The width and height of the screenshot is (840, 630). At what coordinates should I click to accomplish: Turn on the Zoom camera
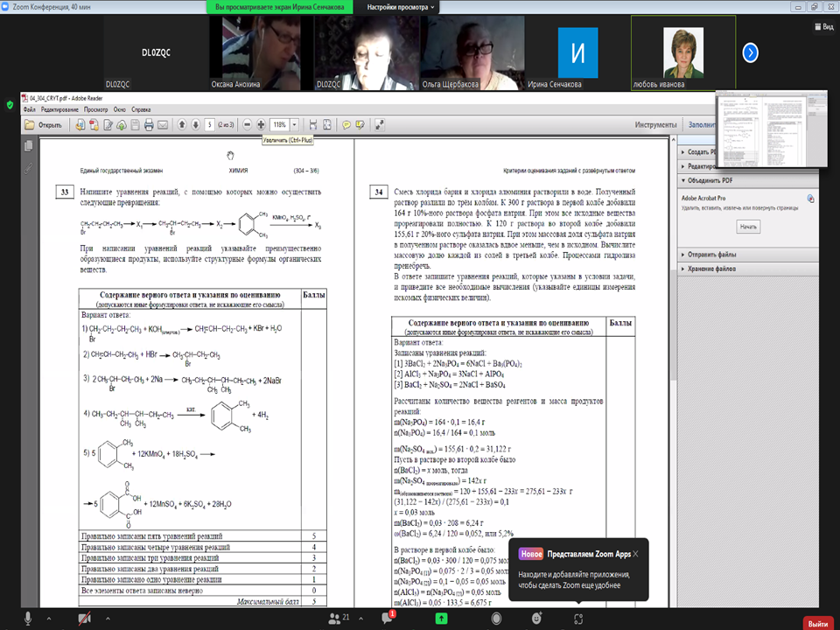coord(85,618)
